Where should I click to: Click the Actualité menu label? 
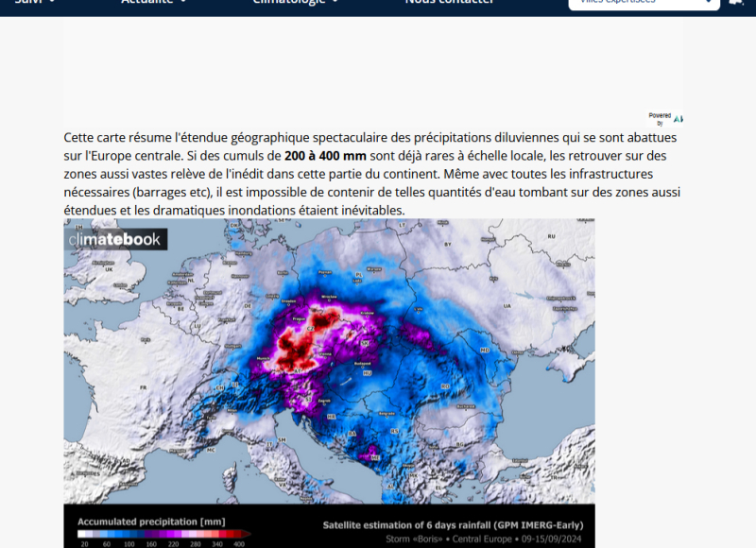147,3
